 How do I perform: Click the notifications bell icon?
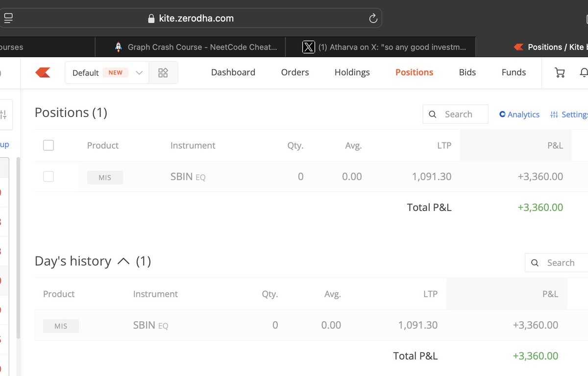(x=584, y=72)
